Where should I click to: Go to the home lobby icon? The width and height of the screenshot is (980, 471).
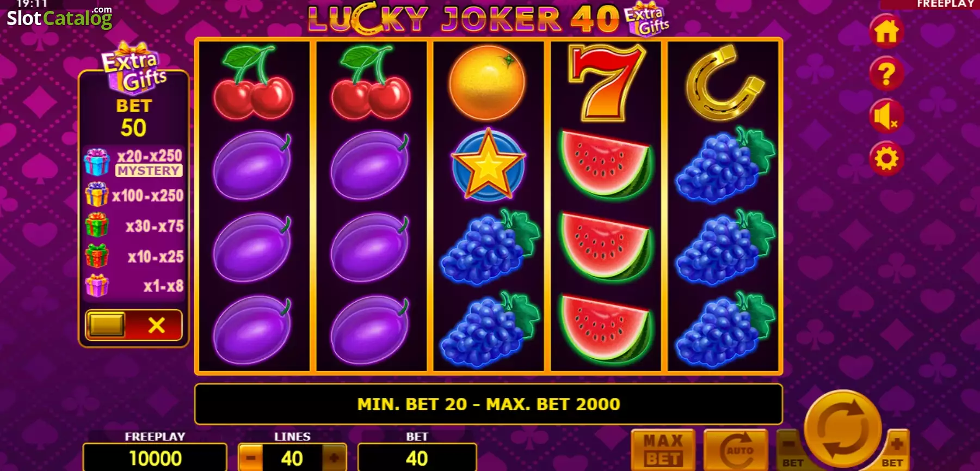(886, 32)
